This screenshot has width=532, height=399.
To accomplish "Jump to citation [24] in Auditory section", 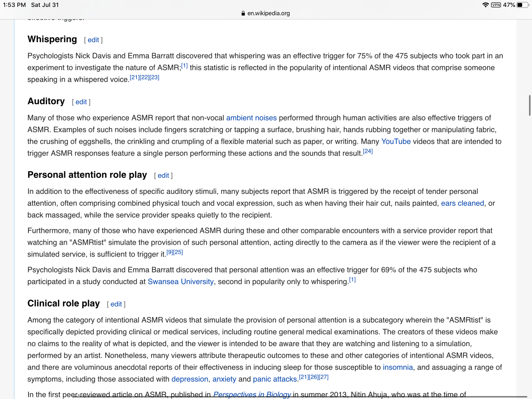I will click(x=368, y=151).
